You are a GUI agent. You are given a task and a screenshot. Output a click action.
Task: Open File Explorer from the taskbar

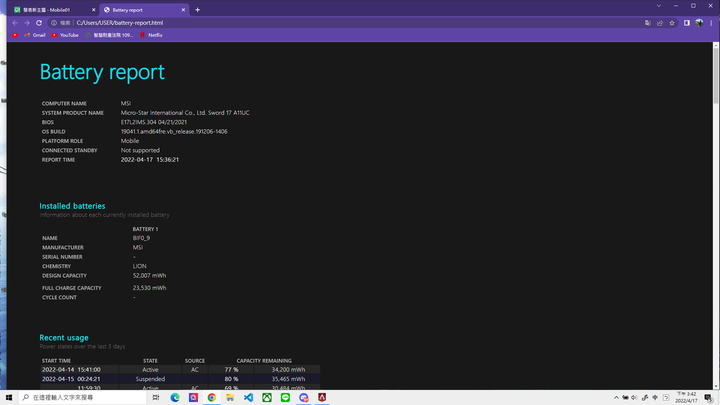tap(230, 397)
